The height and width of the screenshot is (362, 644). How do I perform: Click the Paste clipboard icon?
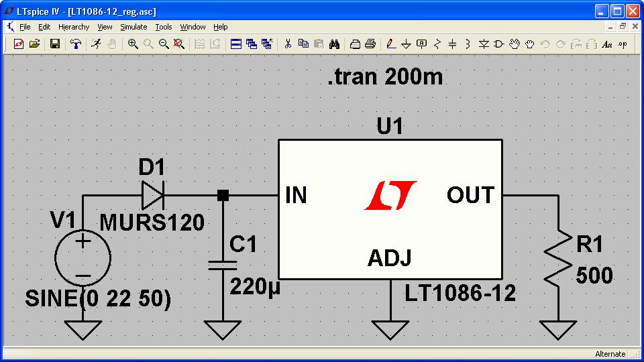[x=319, y=44]
